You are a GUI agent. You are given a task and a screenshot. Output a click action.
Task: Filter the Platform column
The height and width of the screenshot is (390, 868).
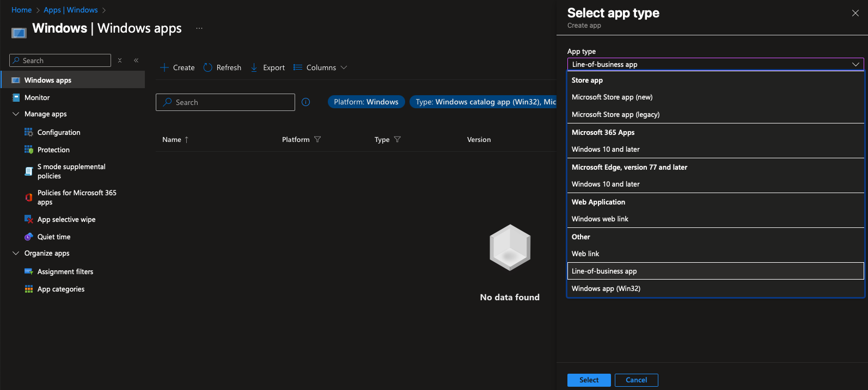317,140
